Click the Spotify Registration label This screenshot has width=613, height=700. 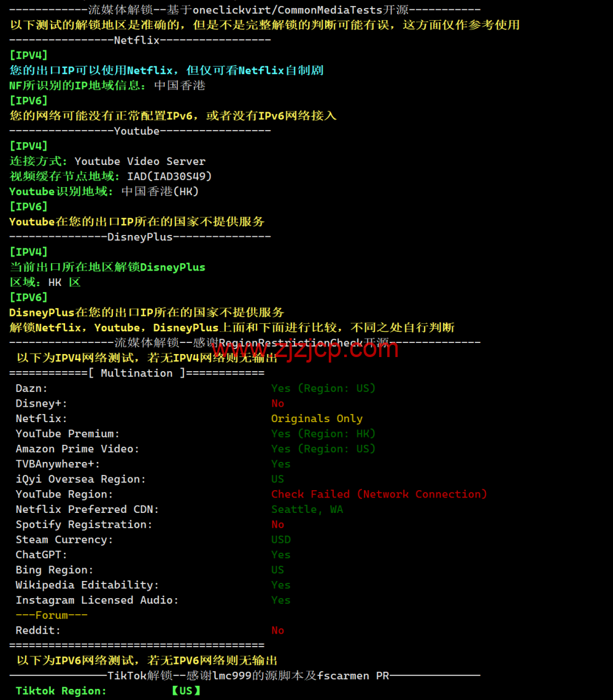(84, 525)
